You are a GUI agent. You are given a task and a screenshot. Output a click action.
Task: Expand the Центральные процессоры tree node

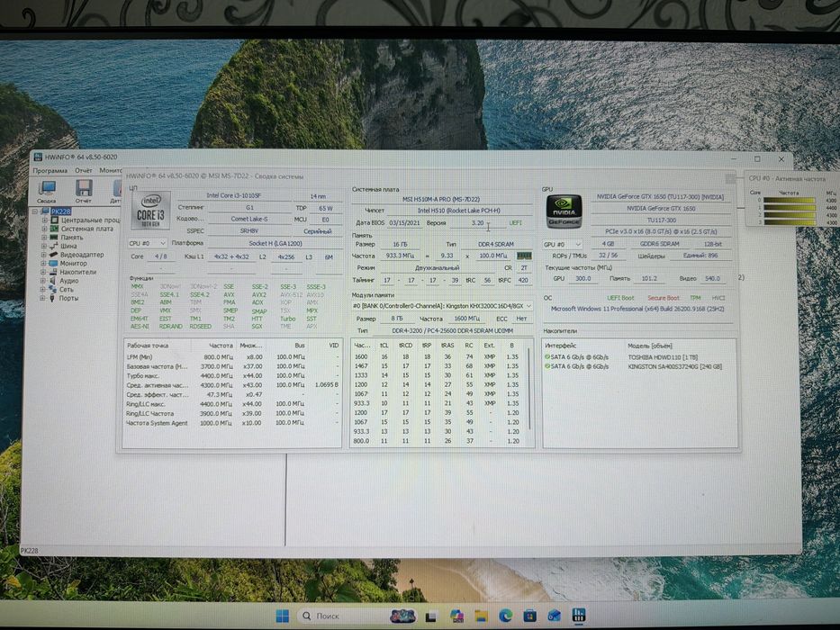click(x=45, y=220)
